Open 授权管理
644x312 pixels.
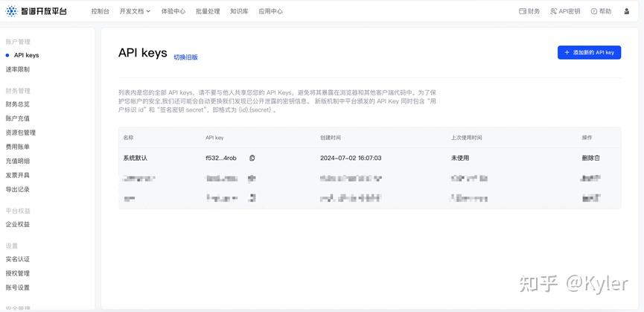click(x=18, y=273)
